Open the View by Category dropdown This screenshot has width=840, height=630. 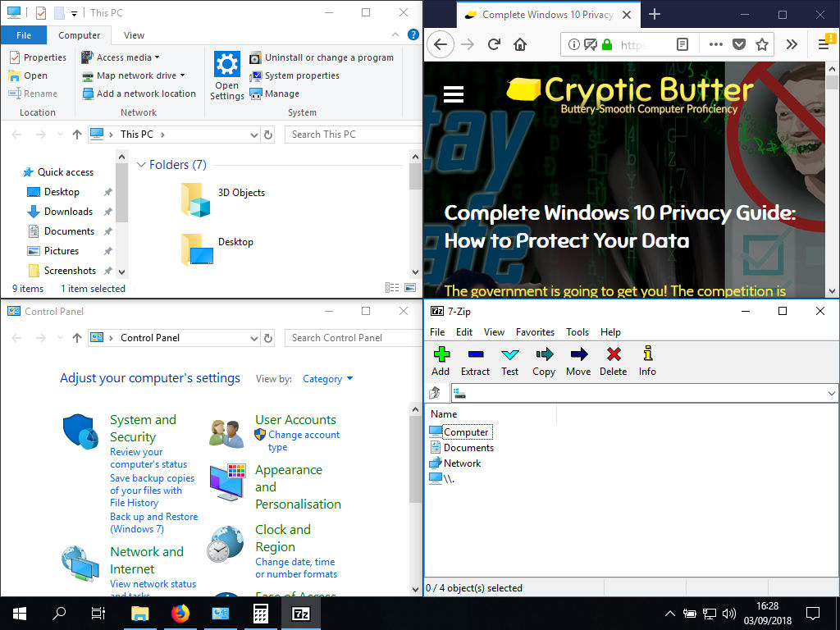[x=327, y=378]
